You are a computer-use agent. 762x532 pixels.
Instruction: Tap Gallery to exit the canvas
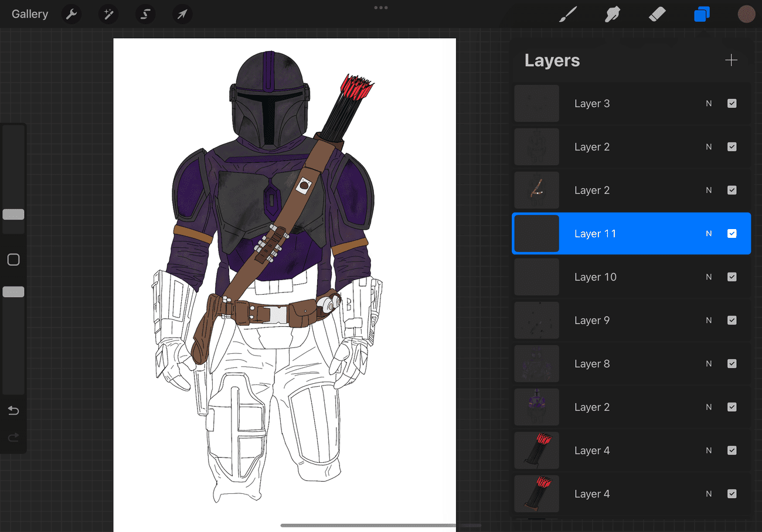pos(29,13)
